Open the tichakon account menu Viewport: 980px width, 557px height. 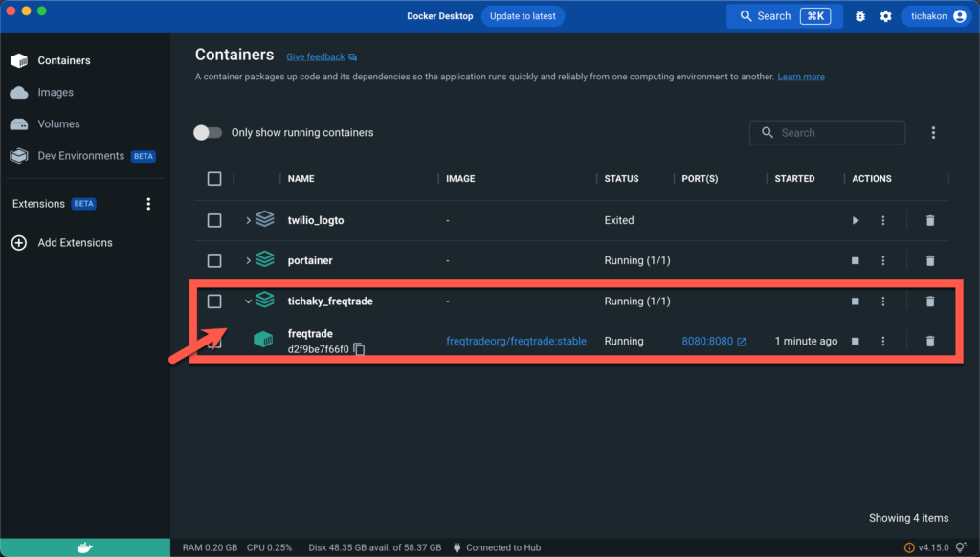936,16
